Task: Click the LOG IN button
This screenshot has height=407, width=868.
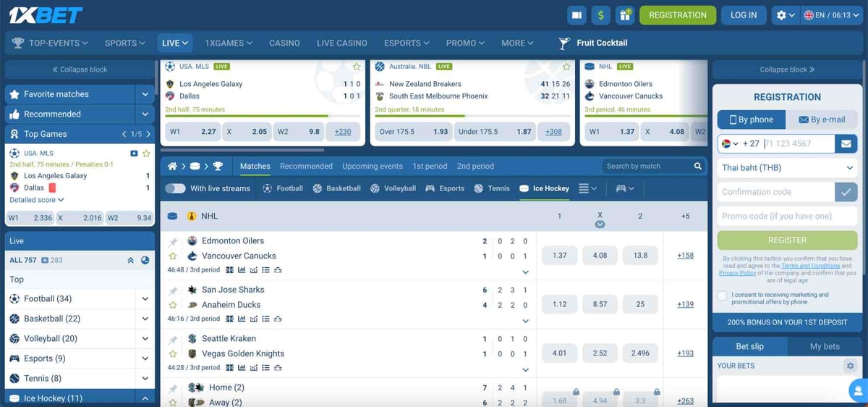Action: tap(744, 14)
